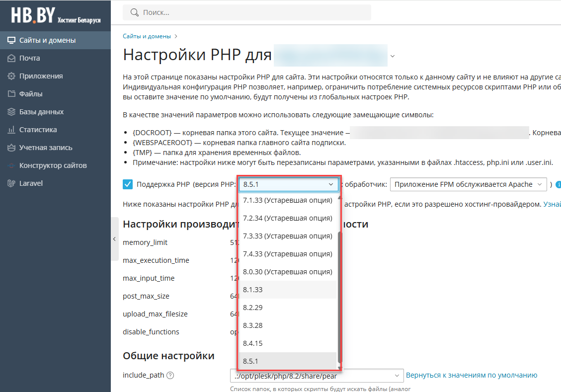
Task: Click the Поиск search input field
Action: pos(253,12)
